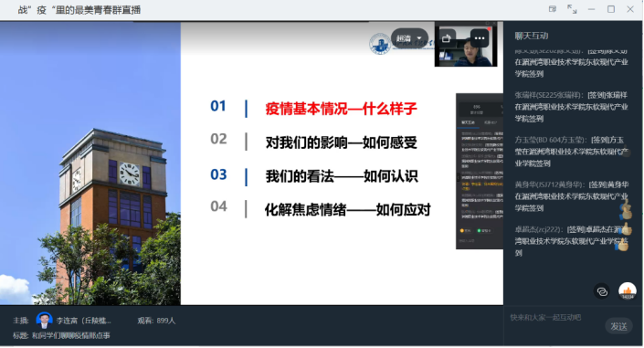Enter fullscreen using the diagonal arrows icon
This screenshot has width=644, height=348.
[572, 9]
